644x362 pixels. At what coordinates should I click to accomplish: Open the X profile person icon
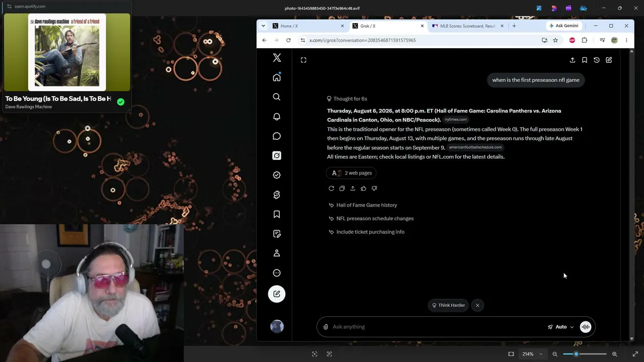click(x=277, y=253)
